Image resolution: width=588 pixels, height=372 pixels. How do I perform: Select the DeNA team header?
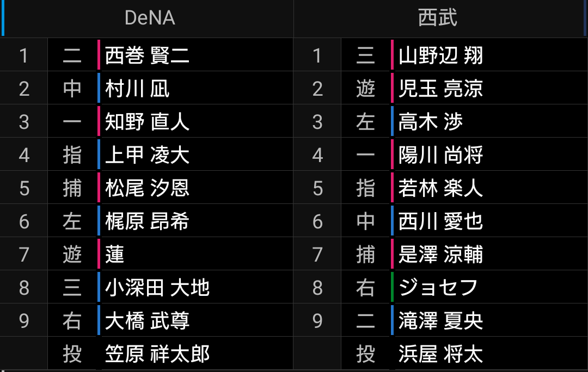pyautogui.click(x=149, y=18)
